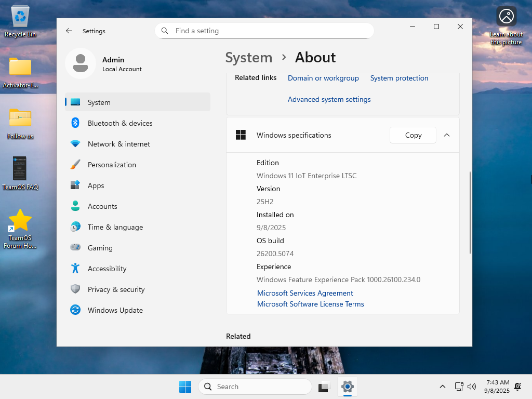Click the Network wifi icon in sidebar
Screen dimensions: 532x399
pyautogui.click(x=75, y=144)
